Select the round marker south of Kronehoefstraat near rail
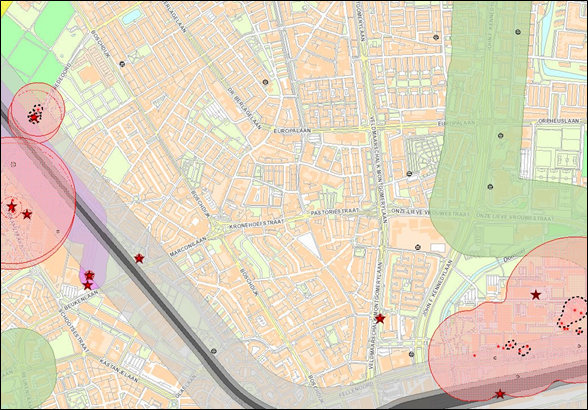588x410 pixels. [214, 351]
